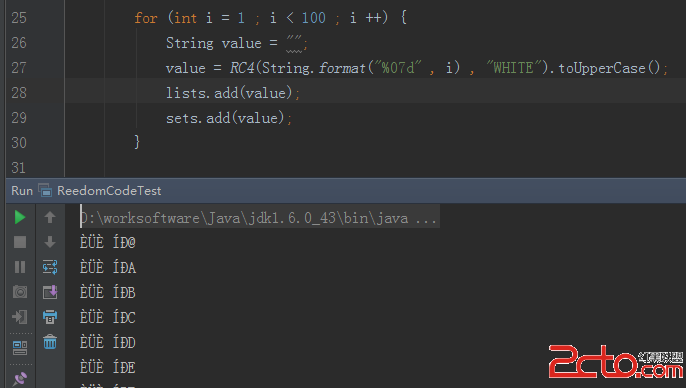This screenshot has height=388, width=686.
Task: Rerun ReedomCodeTest with the green play icon
Action: pyautogui.click(x=20, y=217)
